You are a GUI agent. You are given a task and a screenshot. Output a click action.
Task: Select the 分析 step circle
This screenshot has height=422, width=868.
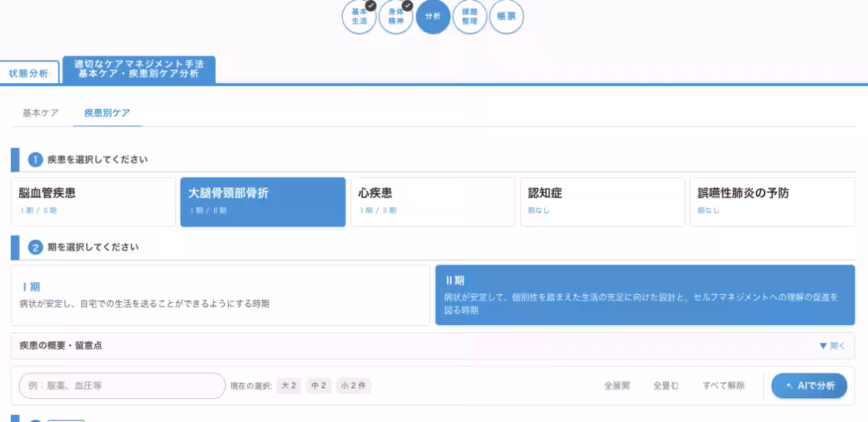pyautogui.click(x=433, y=17)
